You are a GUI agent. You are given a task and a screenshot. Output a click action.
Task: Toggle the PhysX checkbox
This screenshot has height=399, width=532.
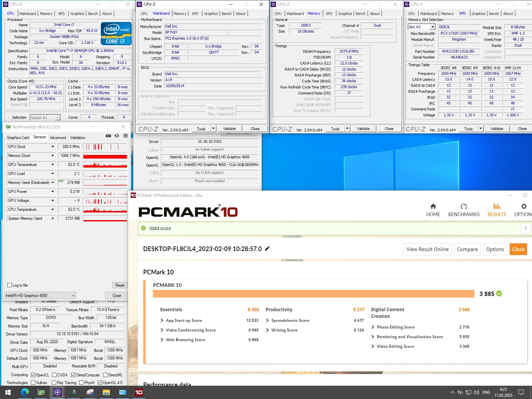(x=81, y=383)
